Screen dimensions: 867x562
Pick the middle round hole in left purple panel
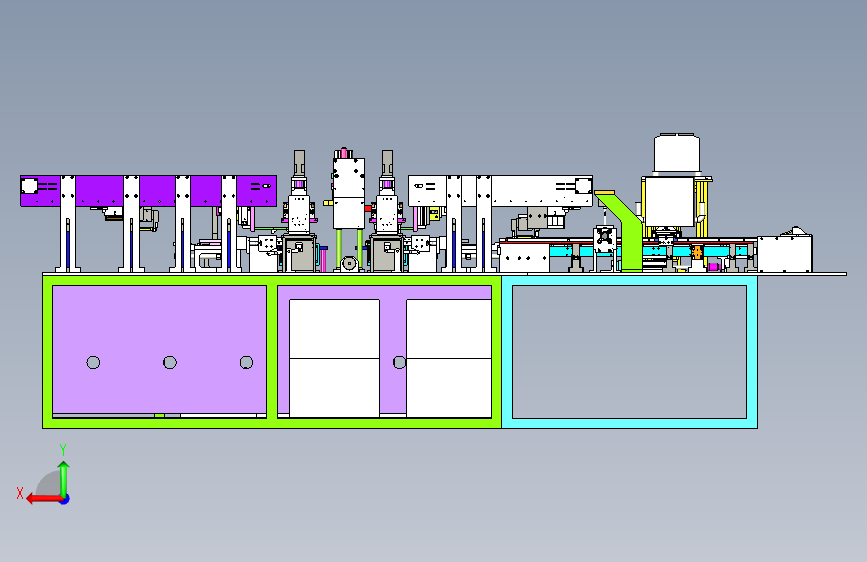(170, 362)
